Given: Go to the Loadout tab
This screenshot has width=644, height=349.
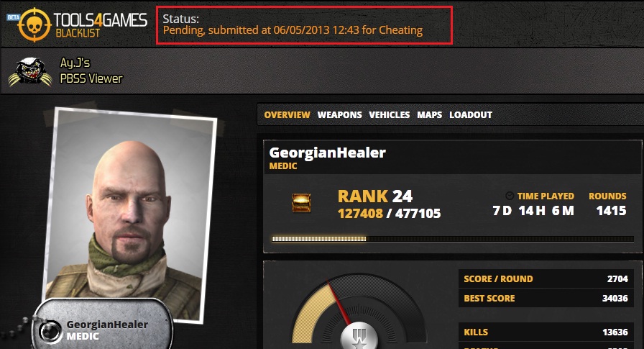Looking at the screenshot, I should click(x=471, y=114).
